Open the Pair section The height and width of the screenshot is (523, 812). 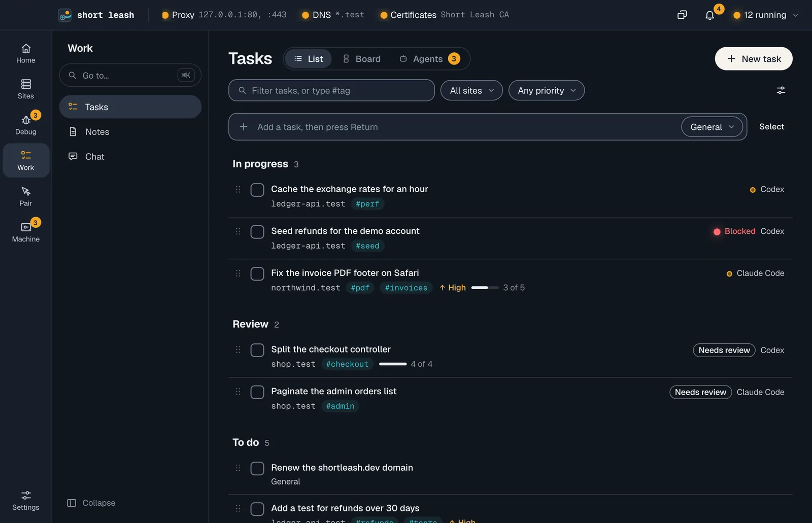tap(26, 196)
